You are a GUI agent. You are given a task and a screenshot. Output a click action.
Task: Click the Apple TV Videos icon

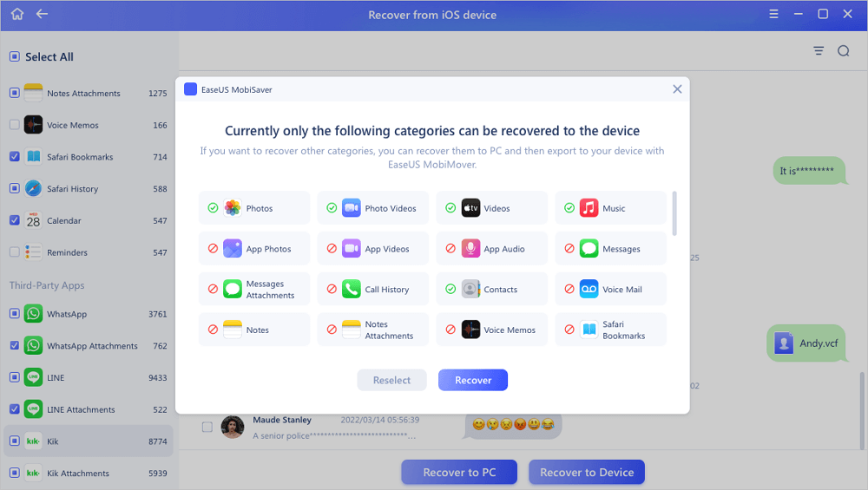470,208
